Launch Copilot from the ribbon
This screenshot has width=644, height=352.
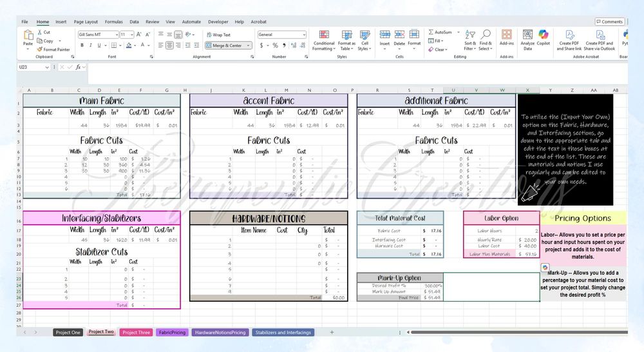coord(544,37)
